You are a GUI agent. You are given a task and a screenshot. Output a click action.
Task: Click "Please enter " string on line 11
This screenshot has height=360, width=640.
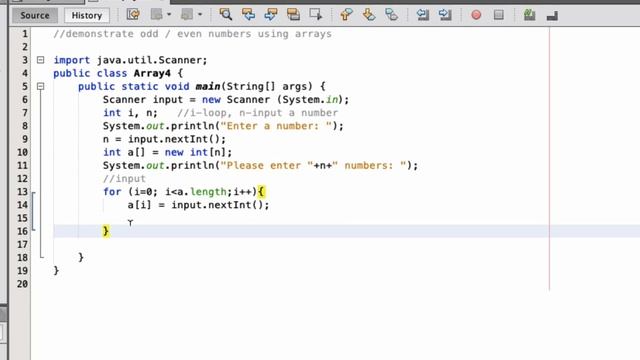click(267, 165)
